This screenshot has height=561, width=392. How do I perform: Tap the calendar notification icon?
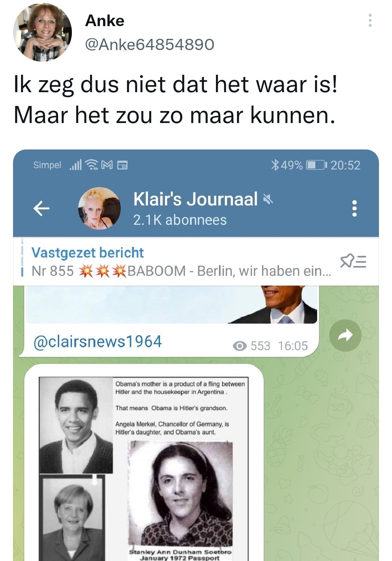click(122, 165)
